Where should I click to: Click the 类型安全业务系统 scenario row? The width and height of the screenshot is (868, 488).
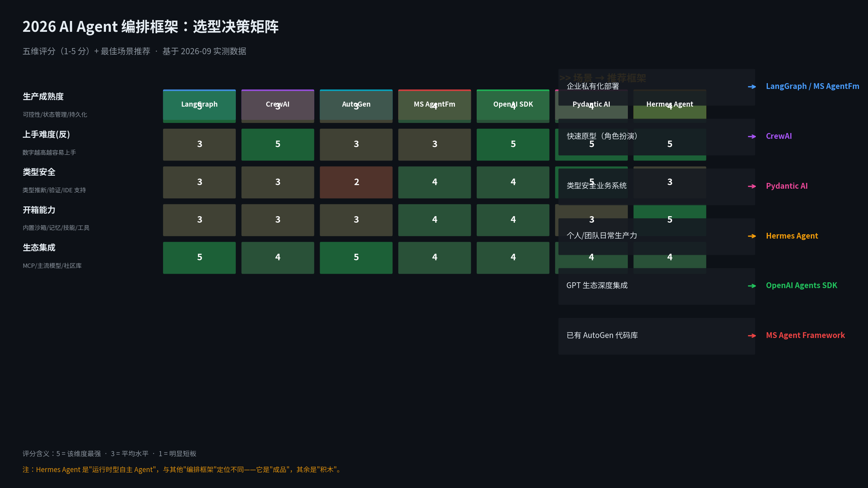tap(657, 187)
